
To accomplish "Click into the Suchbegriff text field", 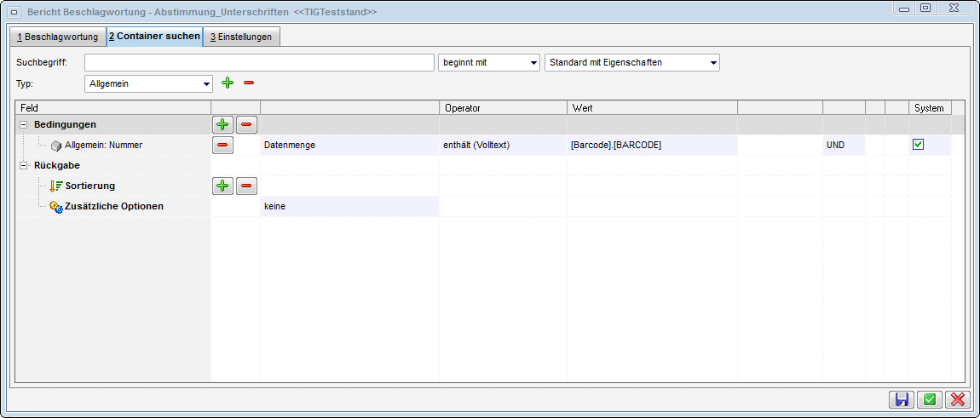I will (x=259, y=63).
